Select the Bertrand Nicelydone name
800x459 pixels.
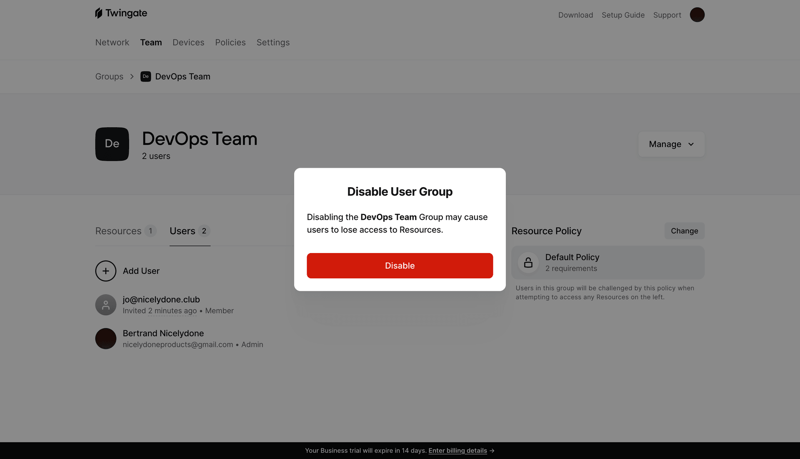click(163, 333)
